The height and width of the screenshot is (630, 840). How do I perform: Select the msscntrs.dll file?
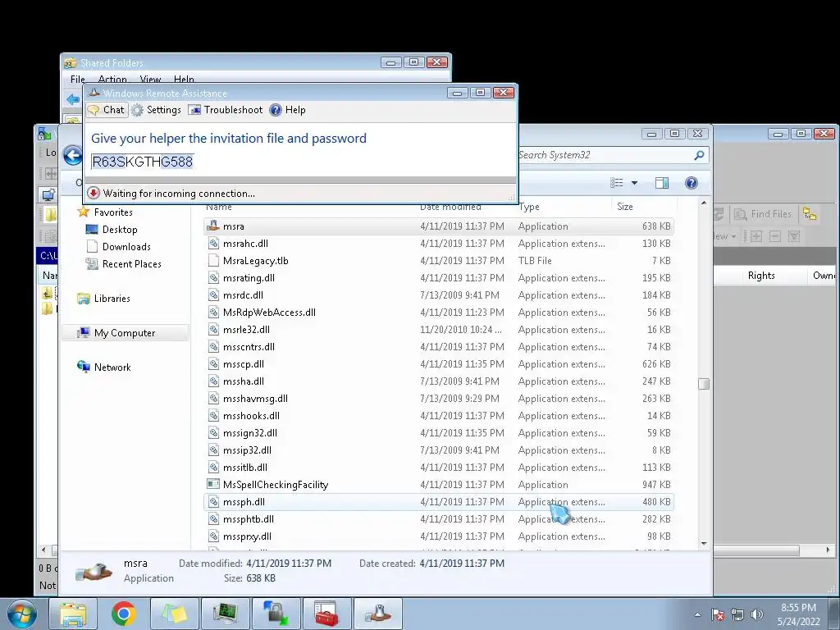[438, 347]
